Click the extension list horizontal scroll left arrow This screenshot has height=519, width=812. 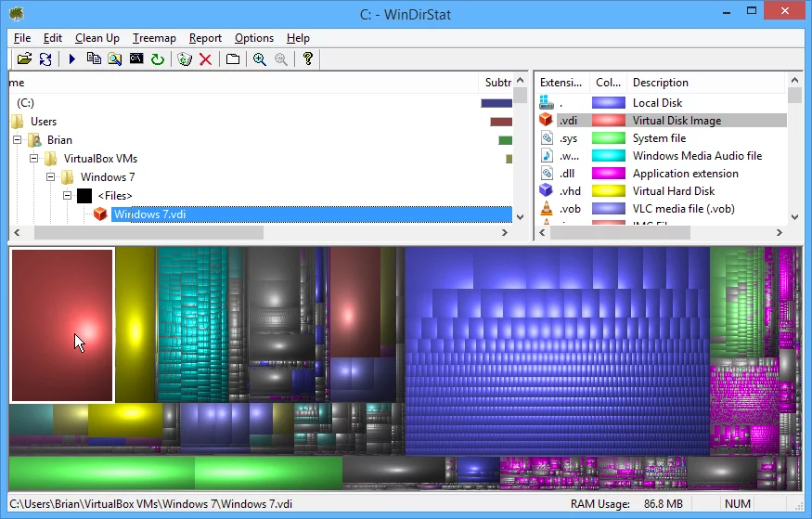coord(542,232)
